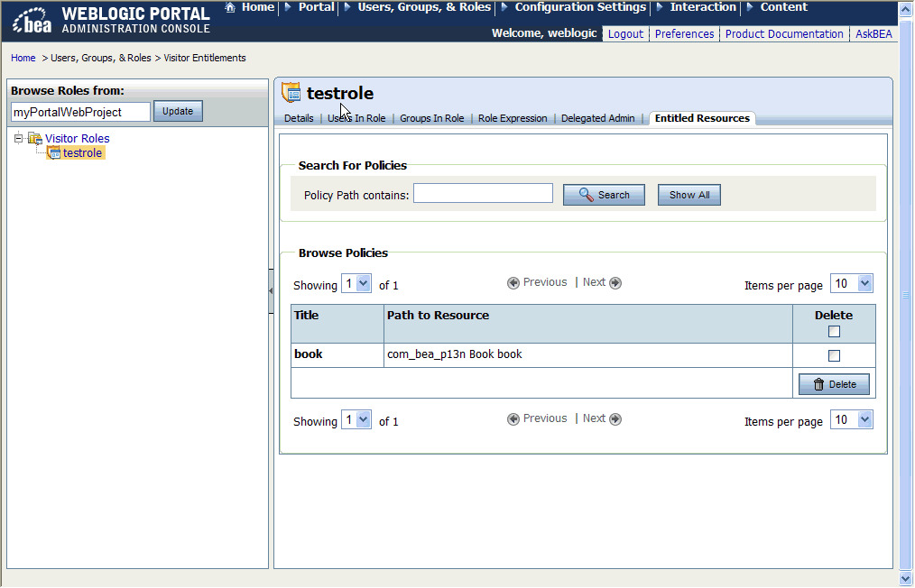915x588 pixels.
Task: Click the testrole header icon beside title
Action: coord(291,92)
